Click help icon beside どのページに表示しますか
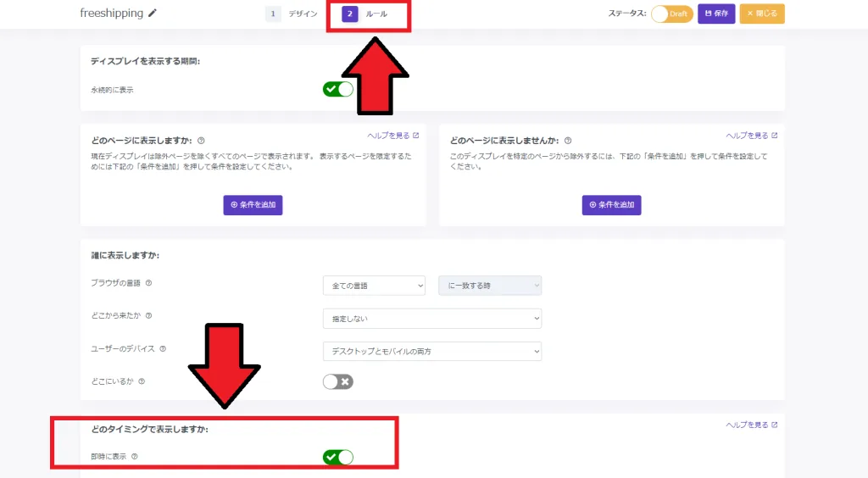 click(x=201, y=141)
